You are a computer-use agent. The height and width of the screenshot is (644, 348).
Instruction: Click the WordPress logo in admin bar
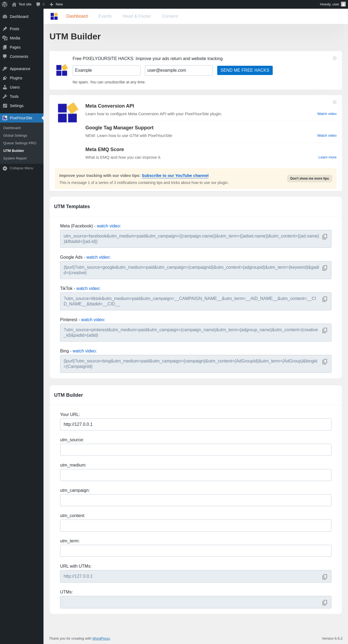[5, 4]
